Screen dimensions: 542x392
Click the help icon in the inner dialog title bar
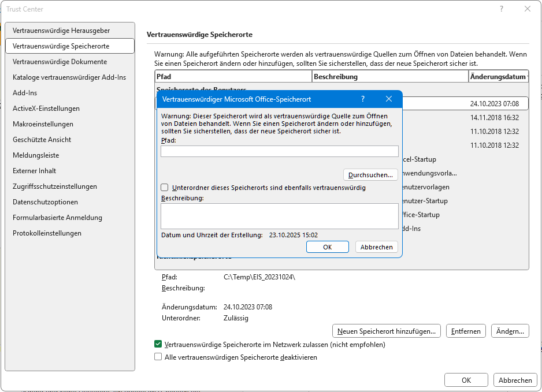click(362, 99)
